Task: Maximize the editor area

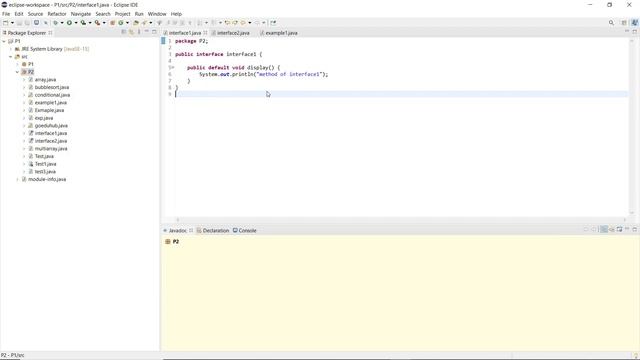Action: pyautogui.click(x=635, y=31)
